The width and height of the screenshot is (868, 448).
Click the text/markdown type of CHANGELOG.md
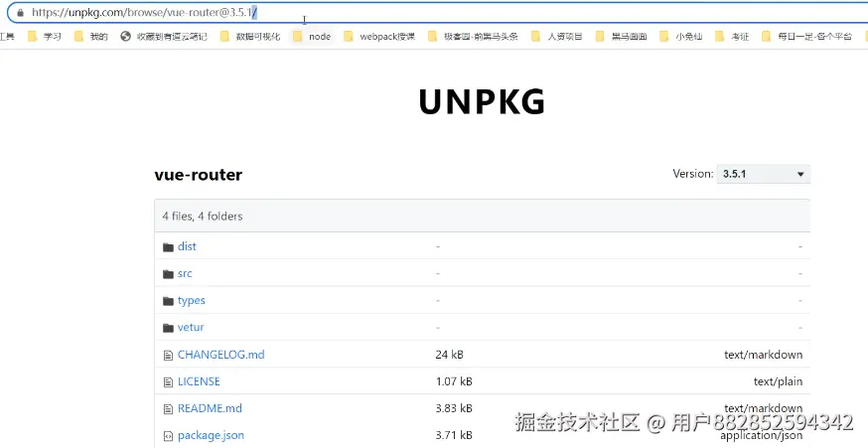pos(764,355)
